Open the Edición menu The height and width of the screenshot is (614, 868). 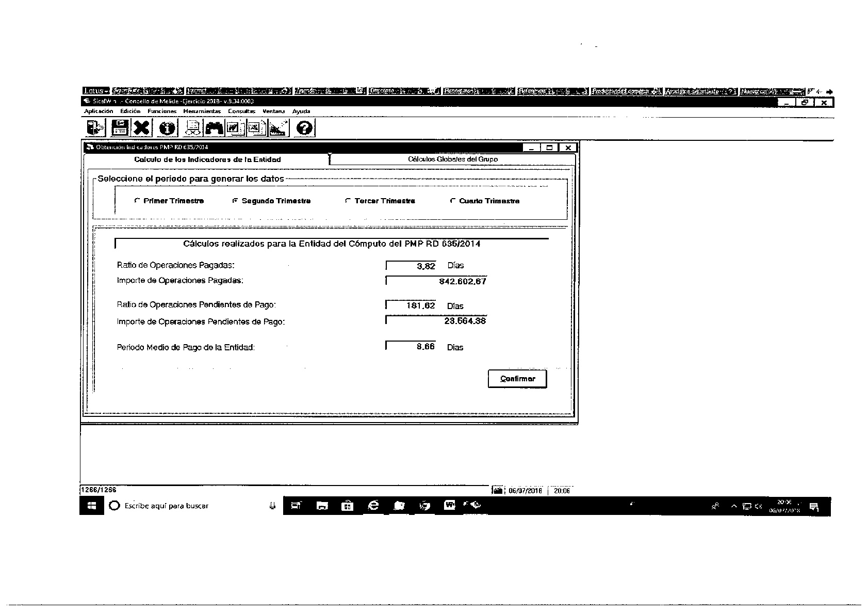coord(130,111)
